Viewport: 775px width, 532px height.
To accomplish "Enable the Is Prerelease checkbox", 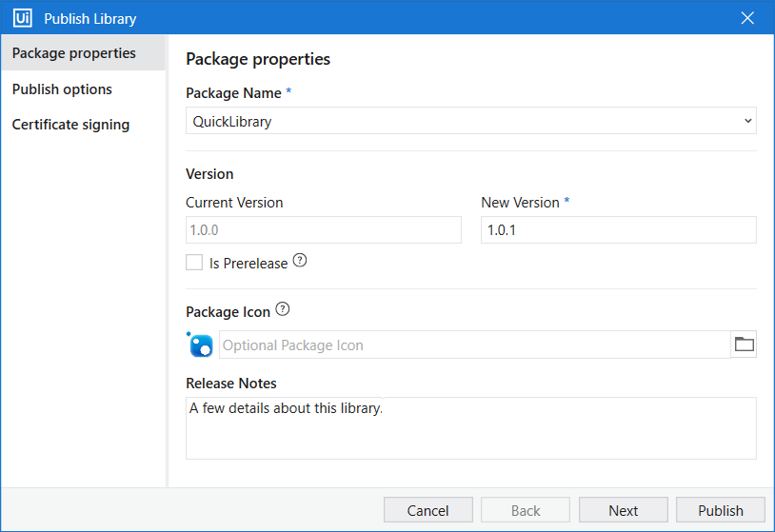I will coord(194,263).
